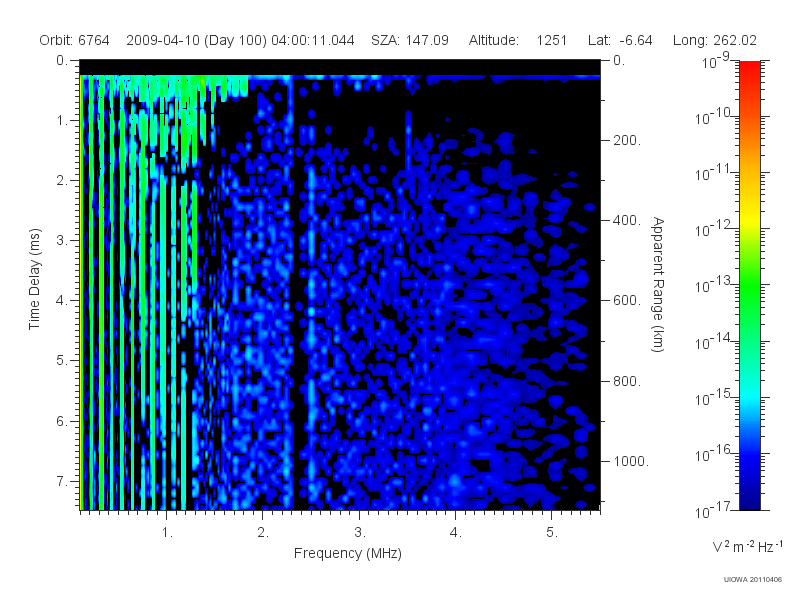
Task: Click the frequency tick label '2.'
Action: click(263, 533)
